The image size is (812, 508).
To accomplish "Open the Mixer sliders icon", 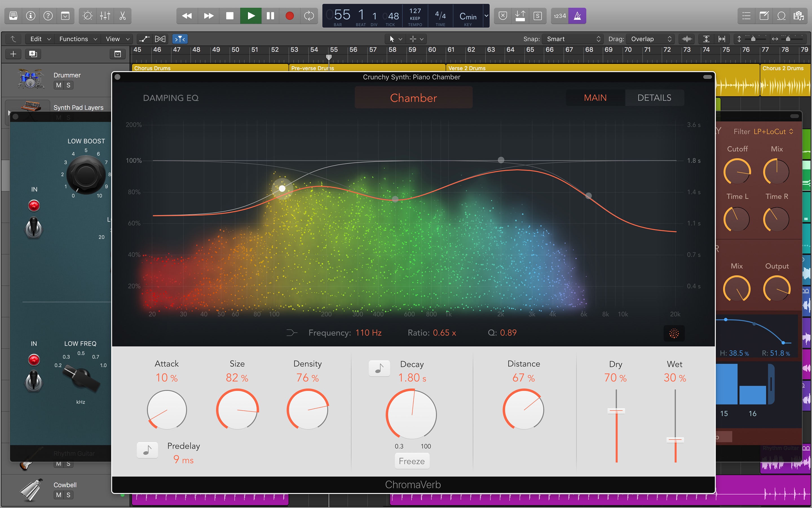I will click(x=105, y=16).
